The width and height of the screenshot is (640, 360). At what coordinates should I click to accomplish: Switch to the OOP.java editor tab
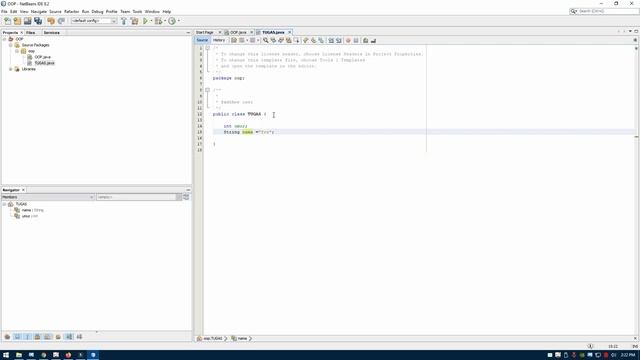pyautogui.click(x=238, y=32)
